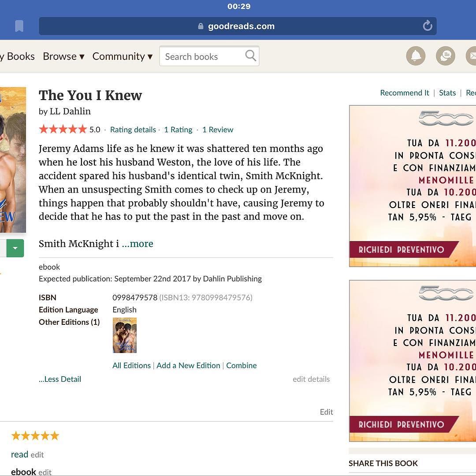The image size is (476, 476).
Task: Open the notifications bell icon
Action: (416, 56)
